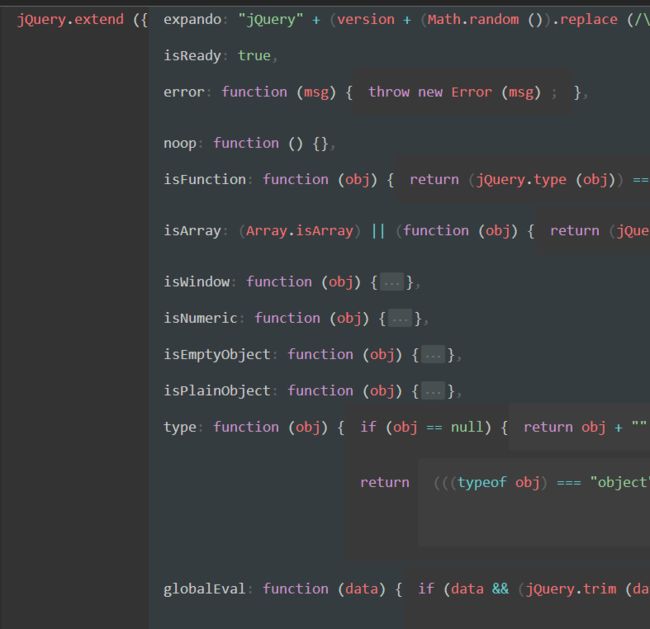
Task: Click 'throw new Error' statement
Action: [430, 92]
